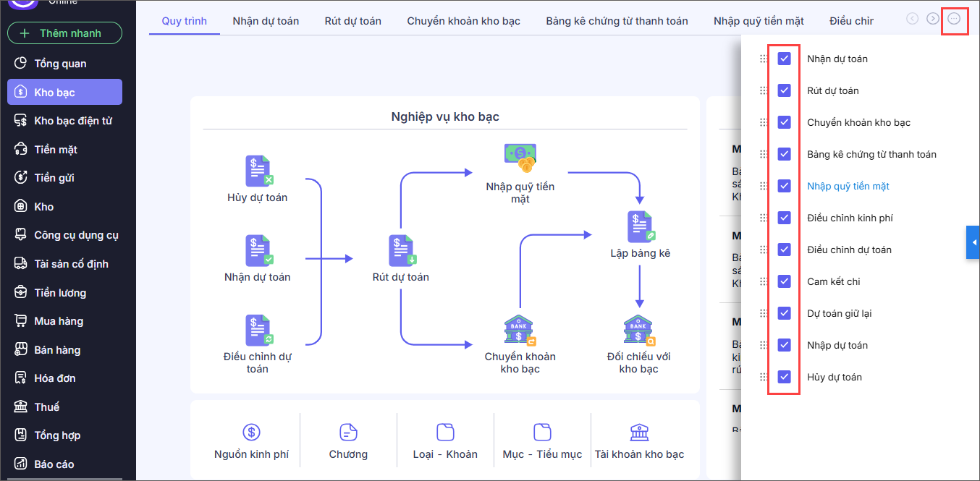Screen dimensions: 980x481
Task: Click the Chuyển khoản kho bạc workflow icon
Action: [520, 331]
